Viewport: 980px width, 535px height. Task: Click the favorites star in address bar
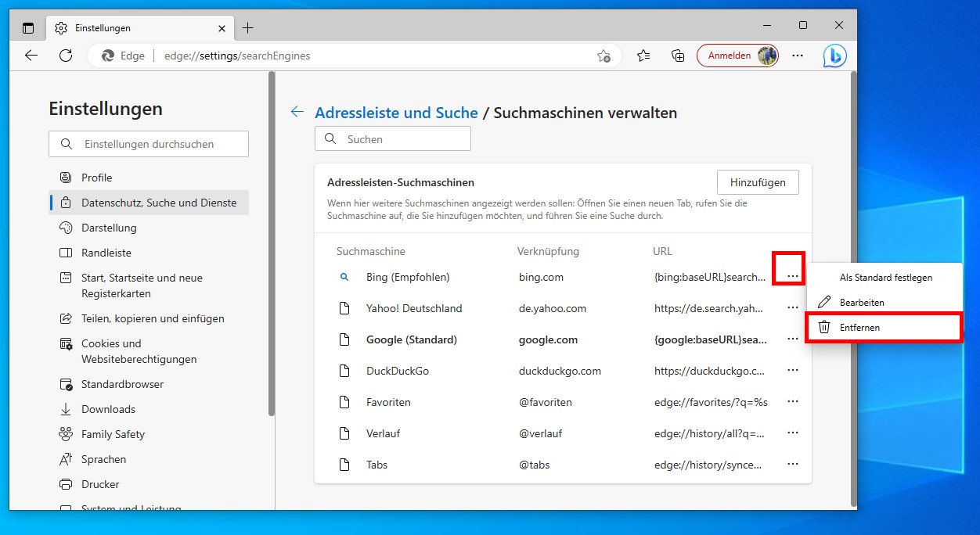[603, 56]
